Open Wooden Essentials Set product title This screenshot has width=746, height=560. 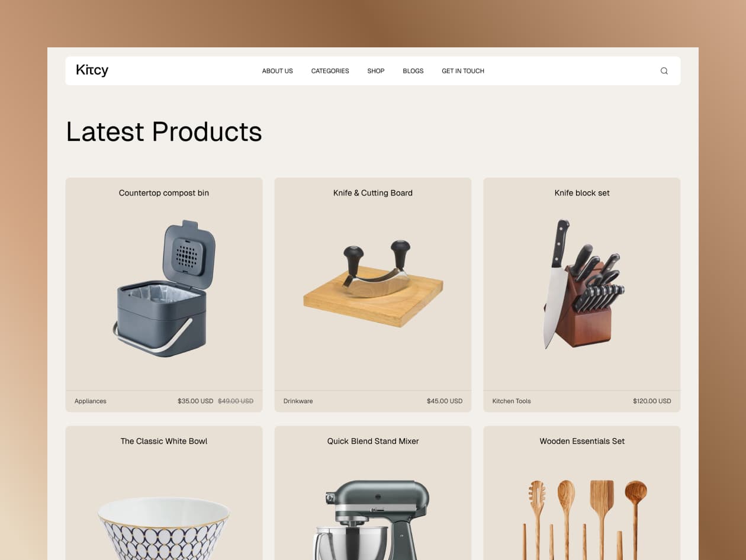(582, 441)
